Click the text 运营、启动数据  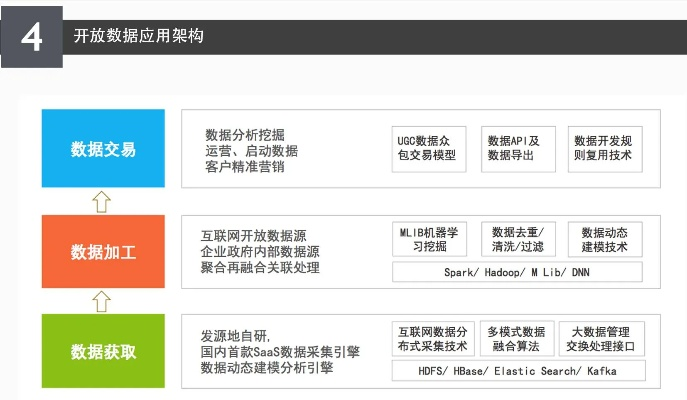(251, 151)
